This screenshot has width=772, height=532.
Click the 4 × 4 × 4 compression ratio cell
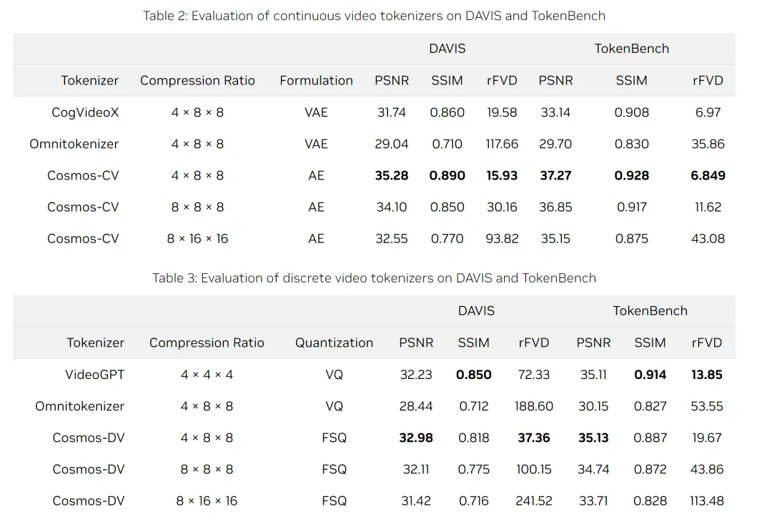[x=207, y=375]
